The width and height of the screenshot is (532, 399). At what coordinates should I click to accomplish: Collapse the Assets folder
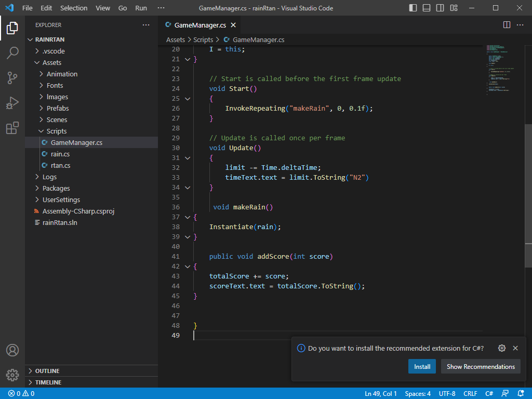click(37, 62)
